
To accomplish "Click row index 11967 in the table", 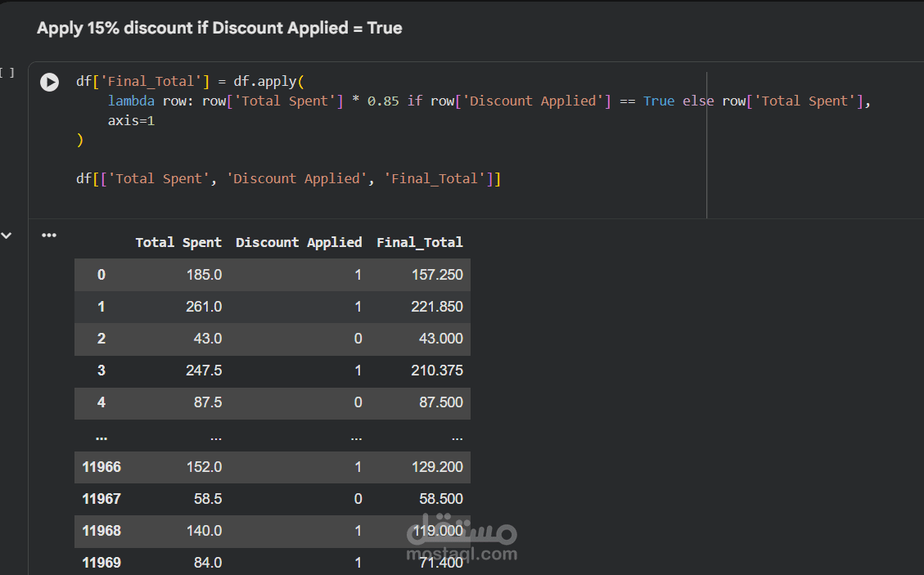I will pos(101,499).
